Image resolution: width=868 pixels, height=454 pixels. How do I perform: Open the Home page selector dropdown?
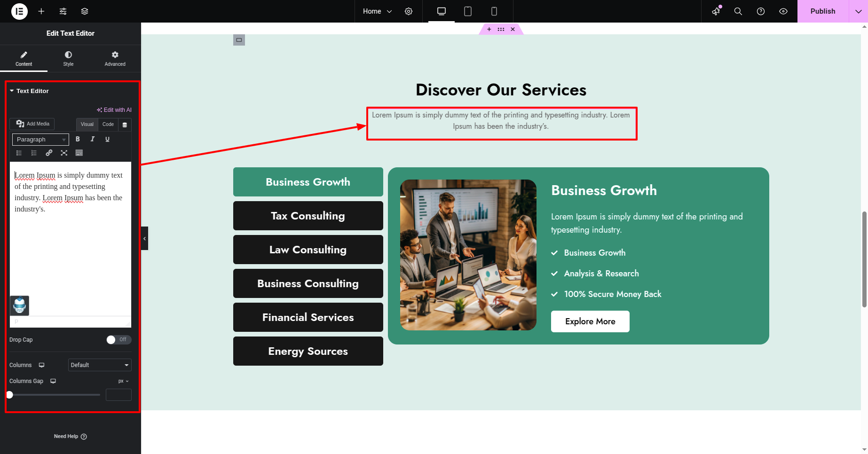tap(377, 11)
